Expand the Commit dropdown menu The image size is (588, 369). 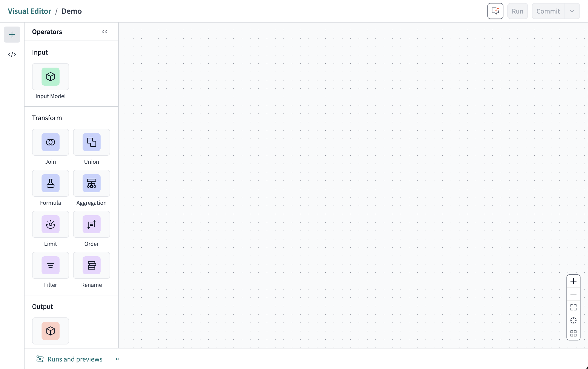(x=572, y=11)
